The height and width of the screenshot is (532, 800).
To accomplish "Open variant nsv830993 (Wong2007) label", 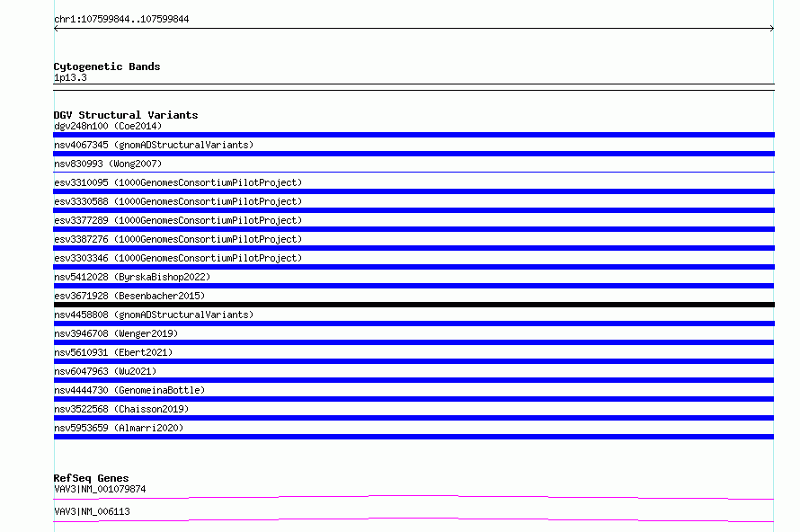I will click(x=108, y=164).
